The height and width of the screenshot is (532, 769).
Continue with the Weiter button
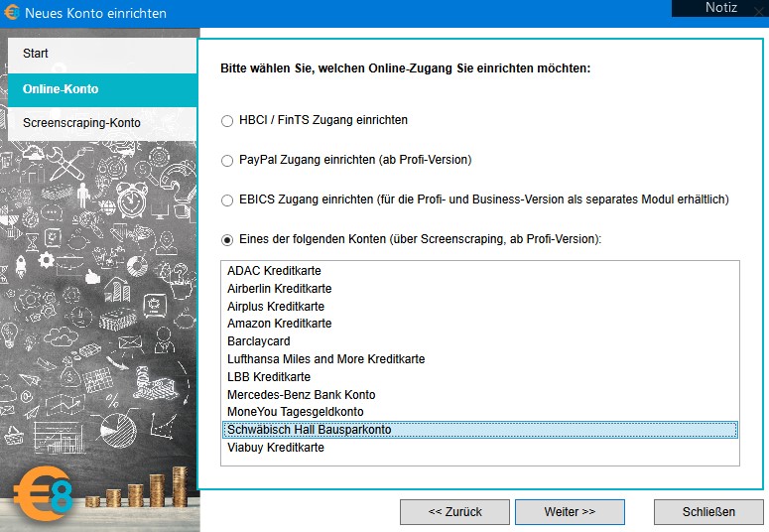pyautogui.click(x=570, y=512)
